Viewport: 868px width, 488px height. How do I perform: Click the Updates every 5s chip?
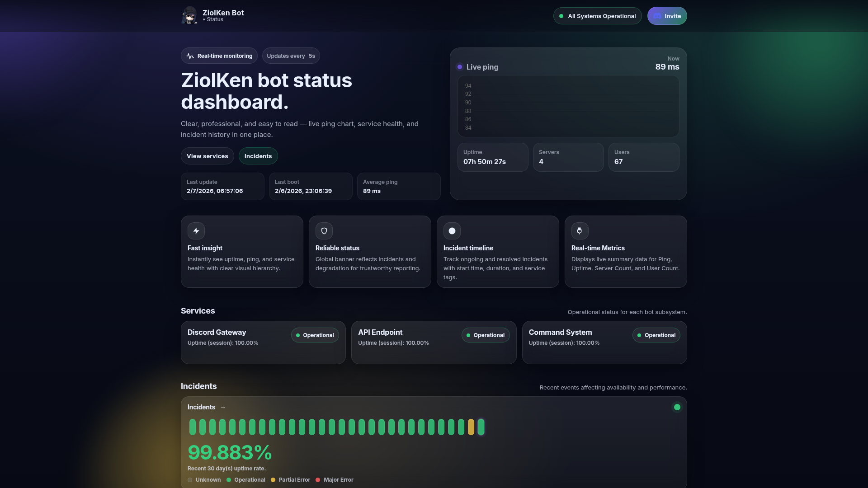291,56
